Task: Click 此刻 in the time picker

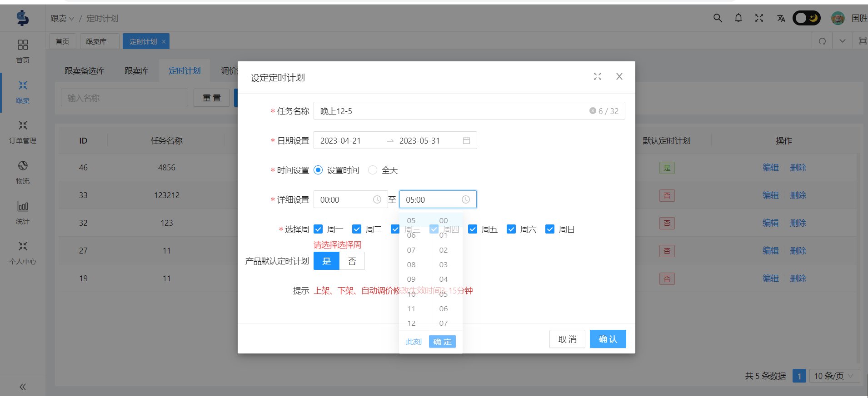Action: click(414, 342)
